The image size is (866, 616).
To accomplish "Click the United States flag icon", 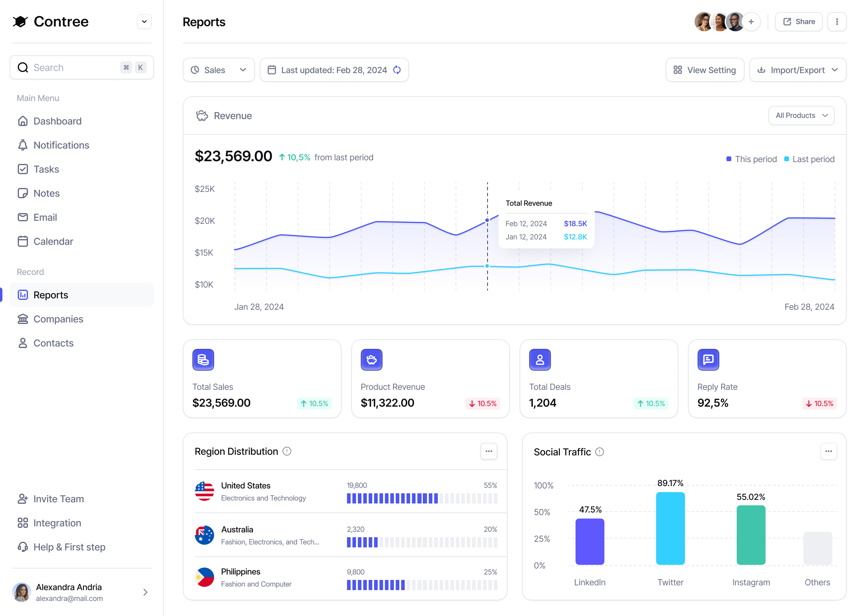I will tap(204, 491).
